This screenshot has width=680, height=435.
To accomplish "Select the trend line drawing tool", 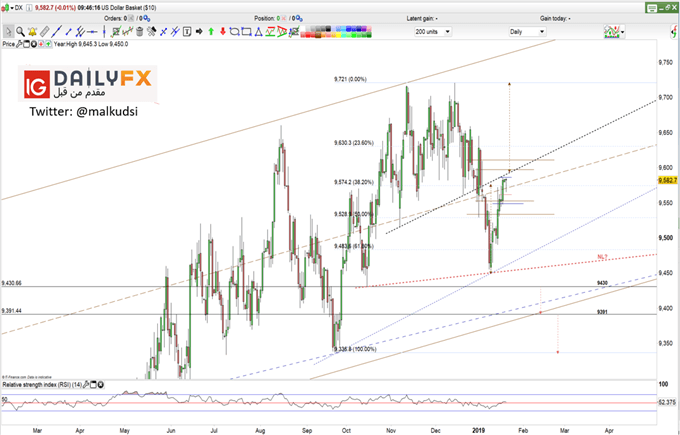I will click(57, 32).
